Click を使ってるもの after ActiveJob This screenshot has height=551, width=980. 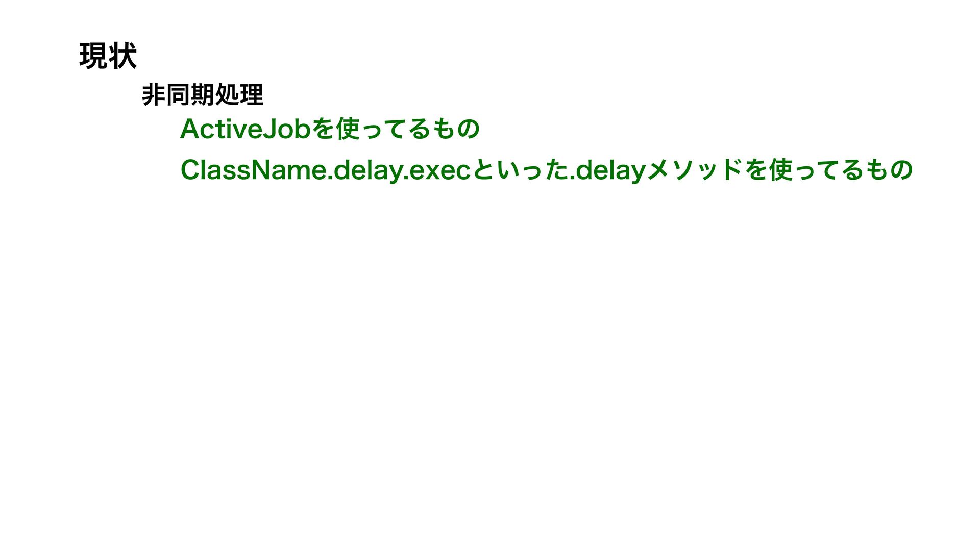point(396,129)
